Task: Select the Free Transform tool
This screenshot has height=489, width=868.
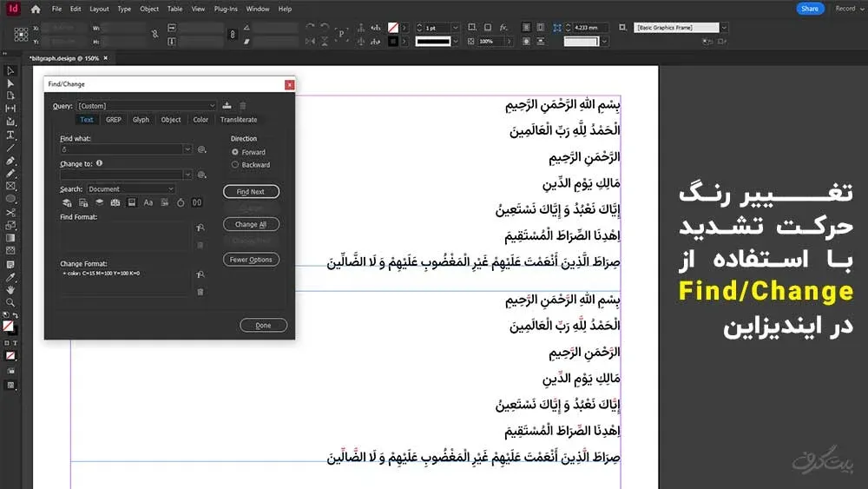Action: point(10,225)
